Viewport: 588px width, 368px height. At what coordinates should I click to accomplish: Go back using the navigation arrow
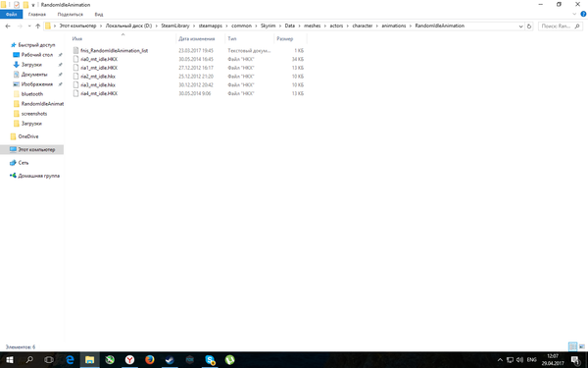[8, 26]
